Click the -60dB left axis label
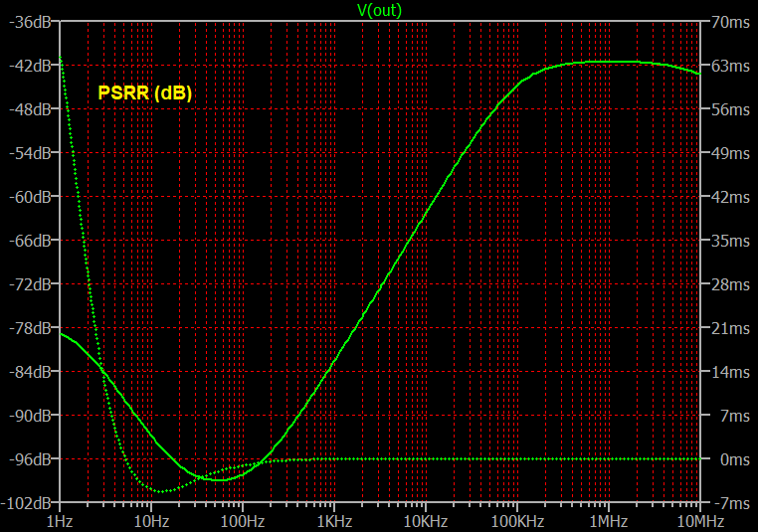Screen dimensions: 758x532 point(30,197)
